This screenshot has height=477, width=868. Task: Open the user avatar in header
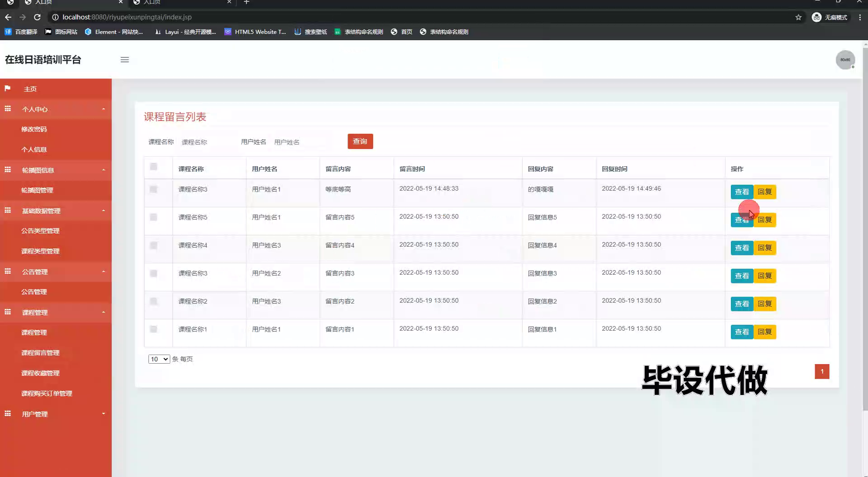[x=845, y=60]
